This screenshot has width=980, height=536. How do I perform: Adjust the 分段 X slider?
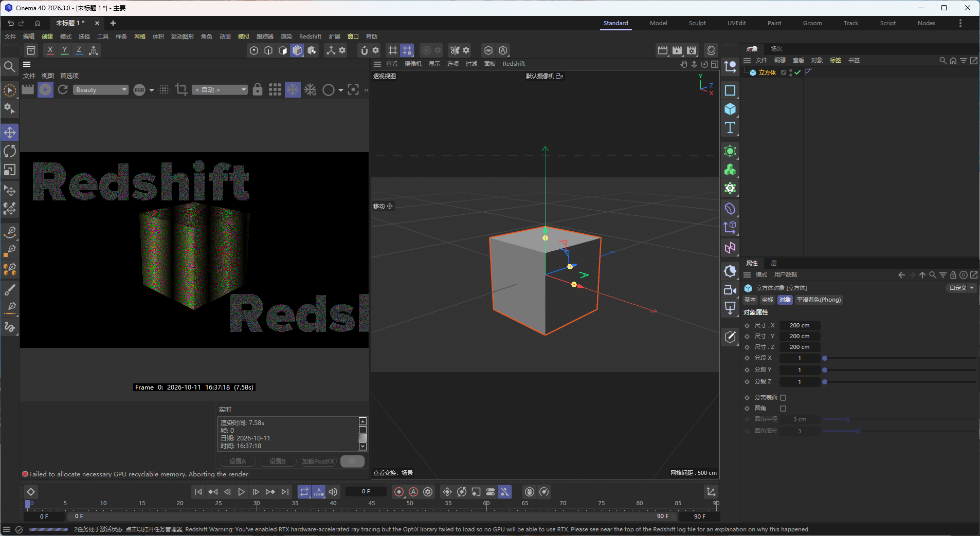pos(899,358)
